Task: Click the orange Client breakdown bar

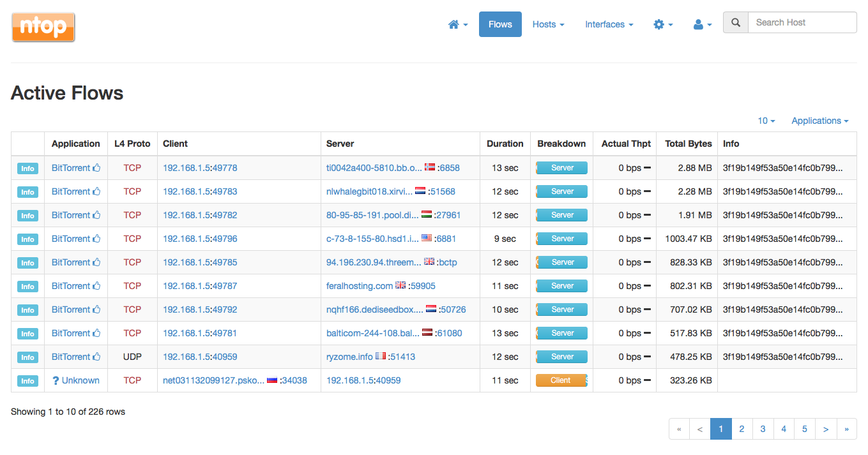Action: [561, 380]
